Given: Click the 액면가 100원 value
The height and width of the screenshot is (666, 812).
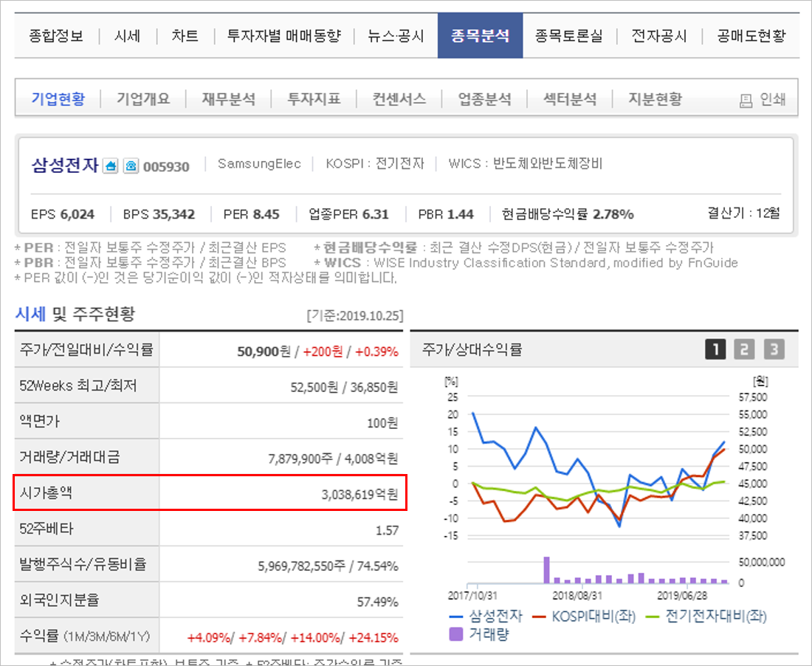Looking at the screenshot, I should click(x=382, y=423).
